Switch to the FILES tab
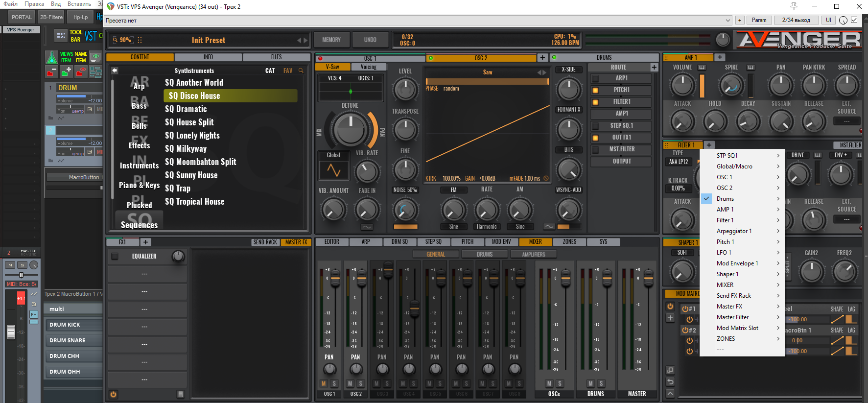Viewport: 868px width, 403px height. [x=277, y=57]
